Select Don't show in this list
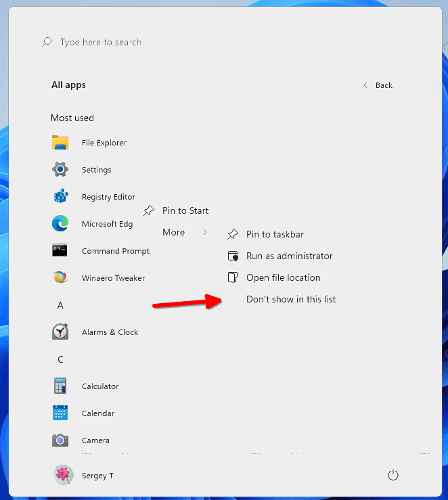448x500 pixels. pyautogui.click(x=291, y=299)
